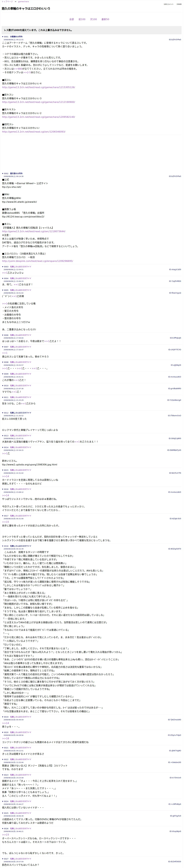Open >>14 anchor in post 0019

click(x=5, y=723)
